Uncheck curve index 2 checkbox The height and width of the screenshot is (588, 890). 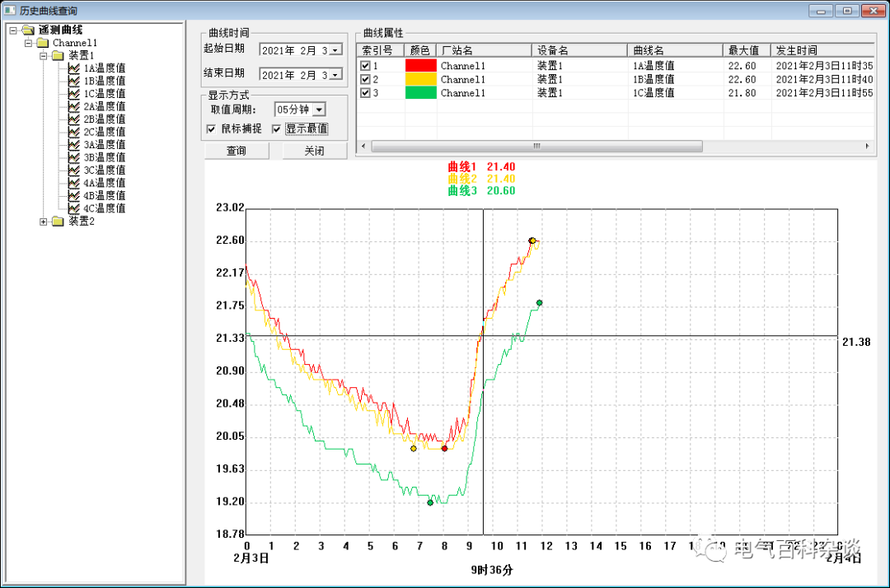(x=366, y=79)
